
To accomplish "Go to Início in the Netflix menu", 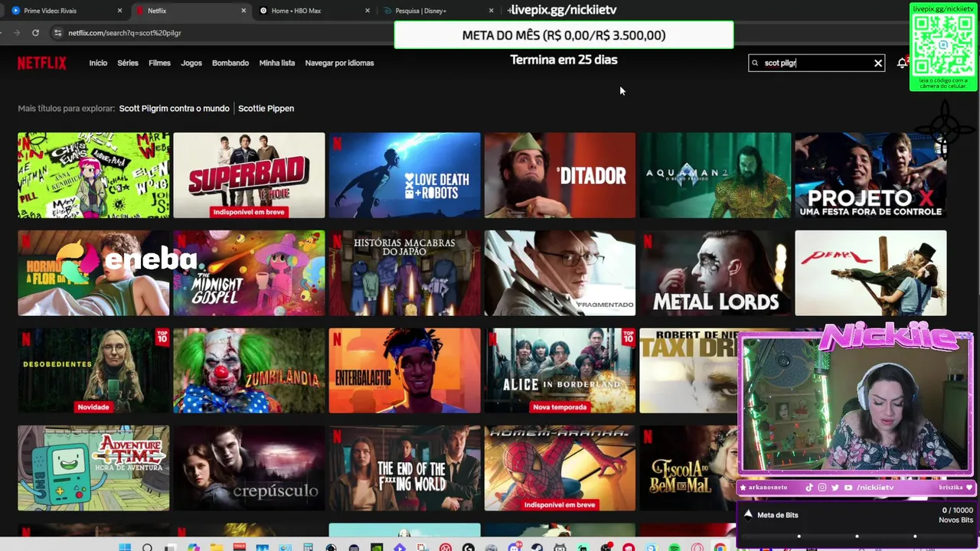I will click(98, 63).
